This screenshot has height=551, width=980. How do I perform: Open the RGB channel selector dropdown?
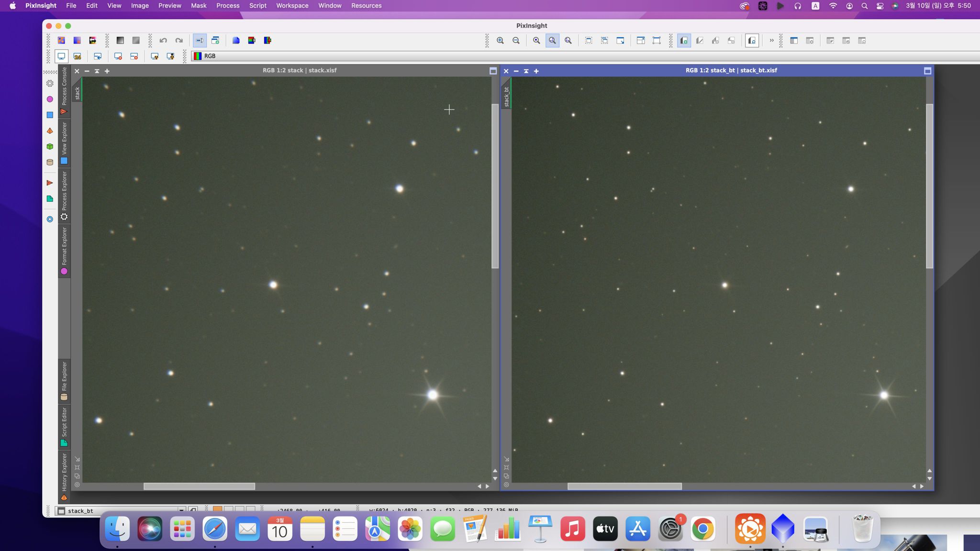tap(586, 56)
